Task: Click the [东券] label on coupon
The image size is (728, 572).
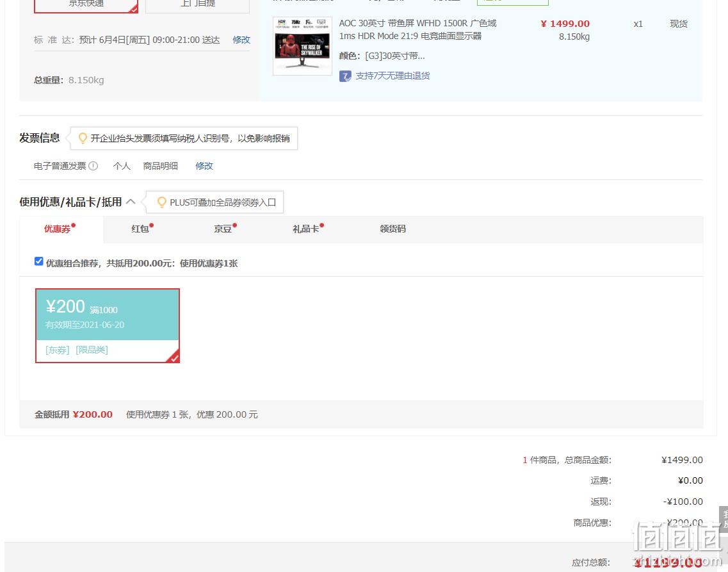Action: tap(58, 350)
